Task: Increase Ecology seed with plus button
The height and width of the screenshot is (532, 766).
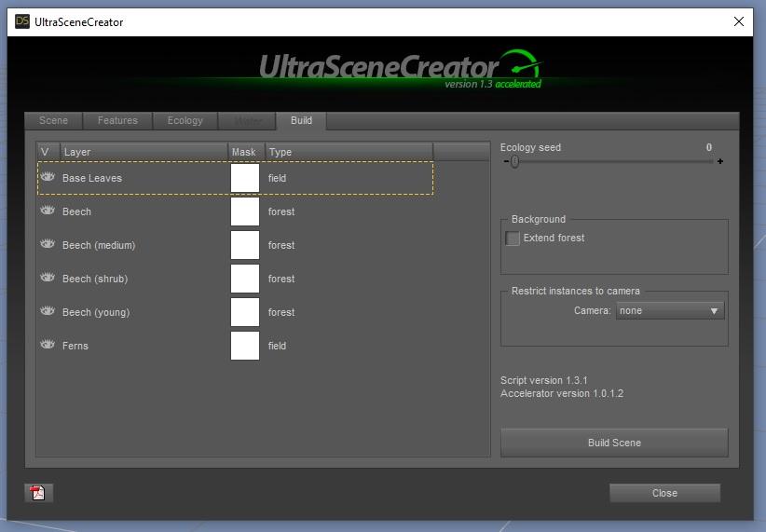Action: point(720,161)
